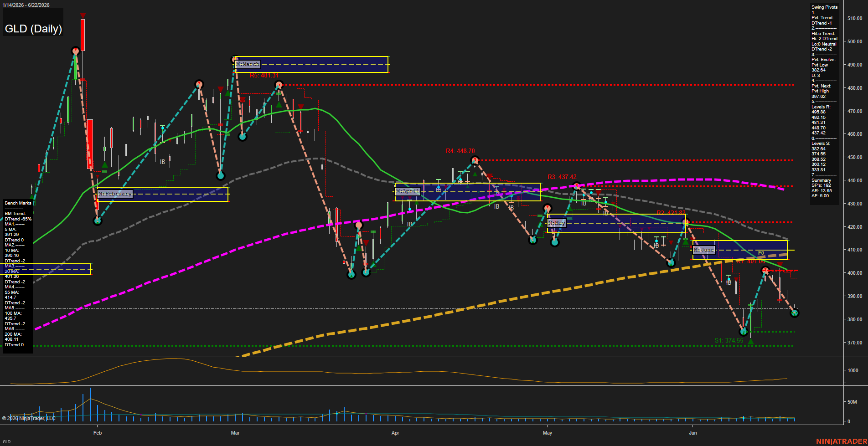Image resolution: width=868 pixels, height=446 pixels.
Task: Click the Pvt. Evolve: line in Swing Pivots
Action: point(824,60)
